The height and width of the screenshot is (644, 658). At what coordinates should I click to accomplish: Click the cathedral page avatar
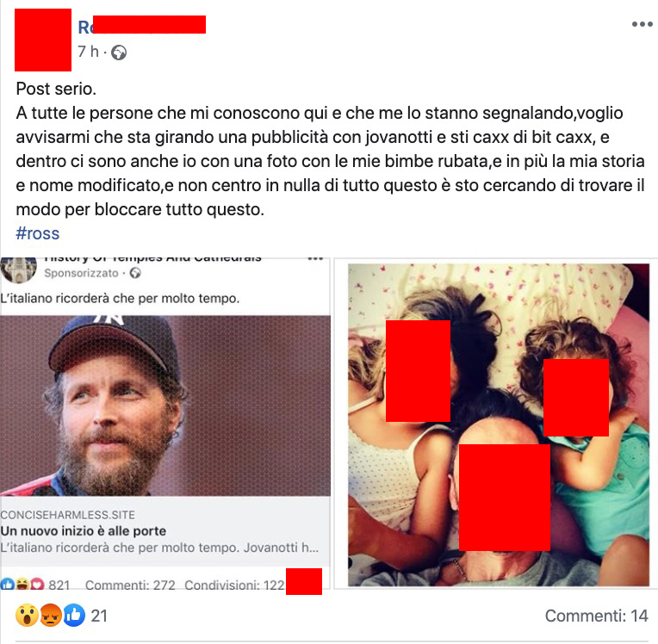18,269
